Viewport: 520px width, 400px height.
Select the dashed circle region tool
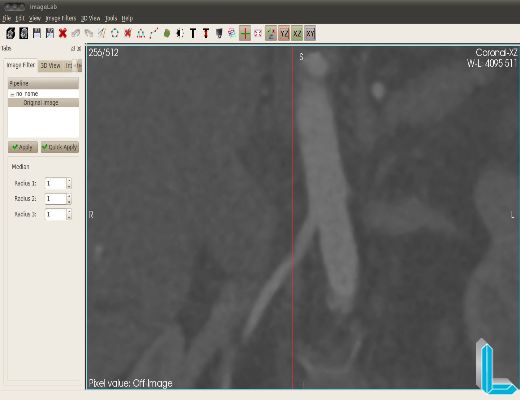click(x=115, y=33)
